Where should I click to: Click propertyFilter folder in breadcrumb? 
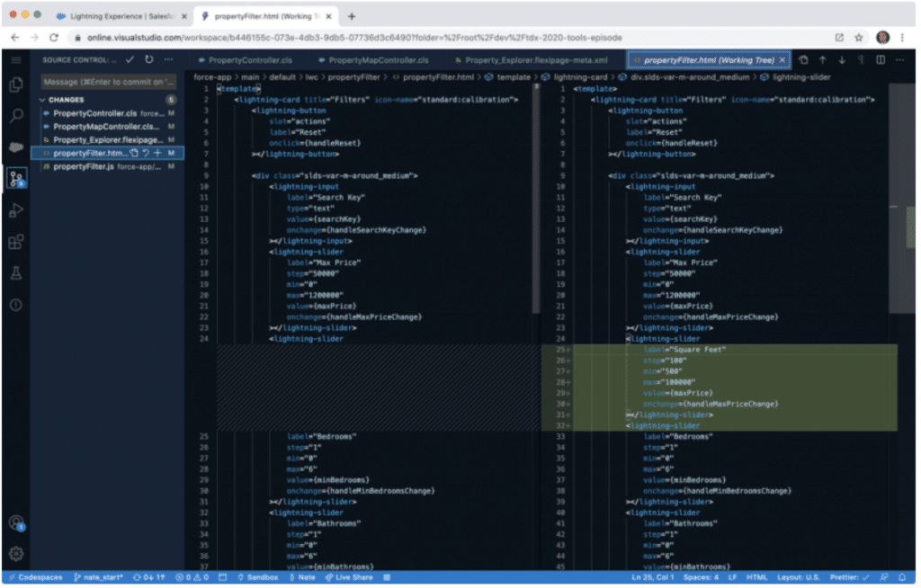click(355, 77)
